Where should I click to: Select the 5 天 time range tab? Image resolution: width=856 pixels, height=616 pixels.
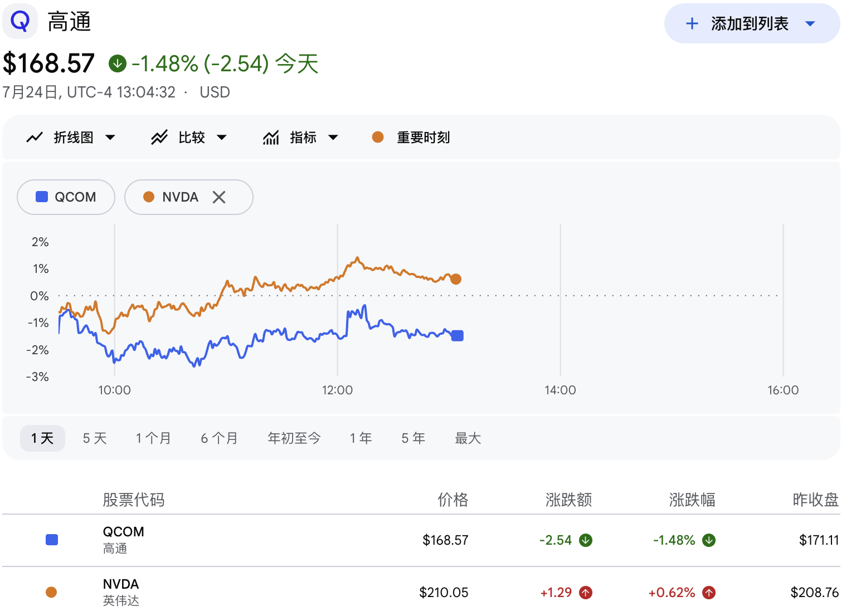95,438
